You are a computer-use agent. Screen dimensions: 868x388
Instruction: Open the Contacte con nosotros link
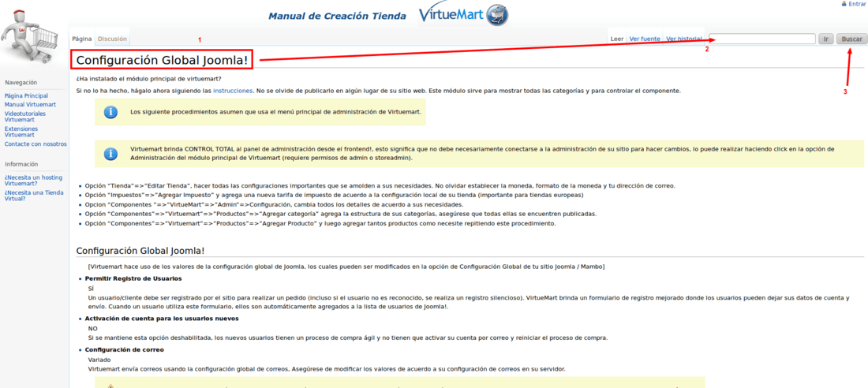pyautogui.click(x=36, y=144)
